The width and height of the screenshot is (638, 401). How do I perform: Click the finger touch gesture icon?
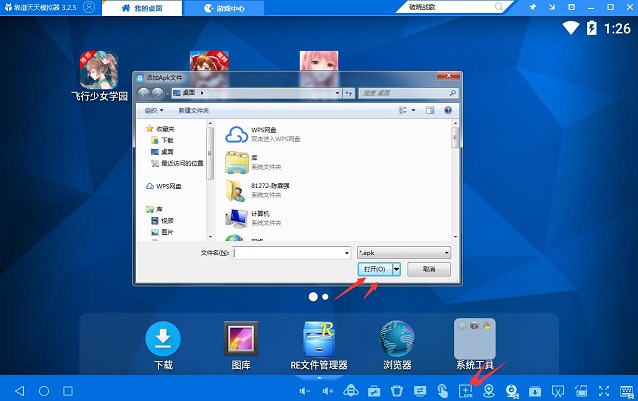442,391
